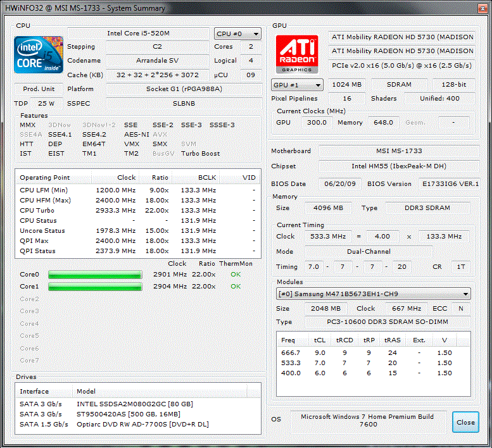
Task: Select the Uncore Status row
Action: click(x=138, y=231)
